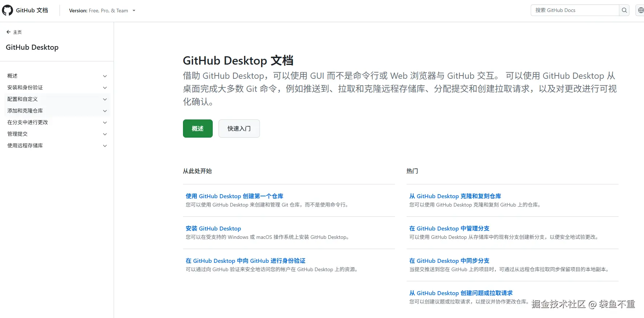Expand the 在分支中进行更改 chevron
Screen dimensions: 644x318
click(105, 122)
